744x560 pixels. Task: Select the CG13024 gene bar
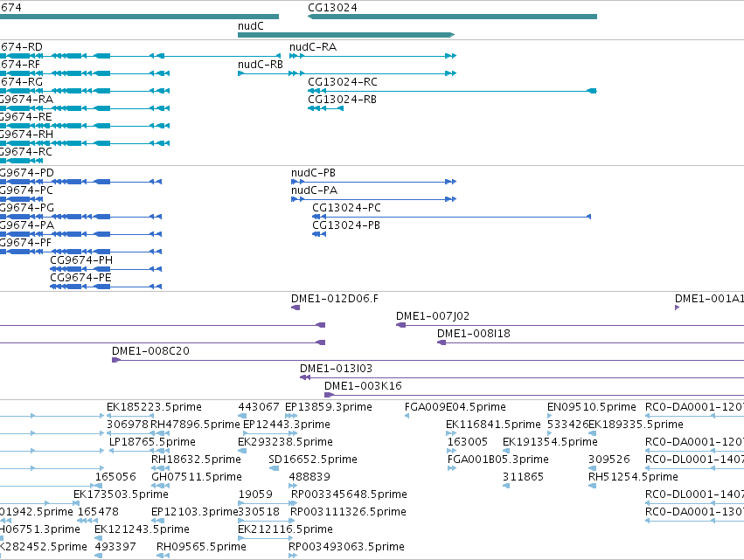(452, 17)
